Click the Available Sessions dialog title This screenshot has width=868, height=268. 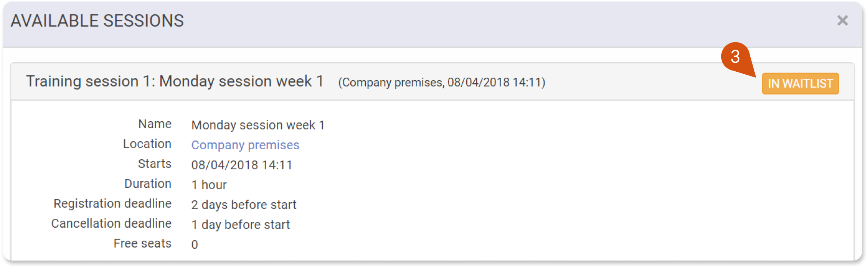coord(97,21)
